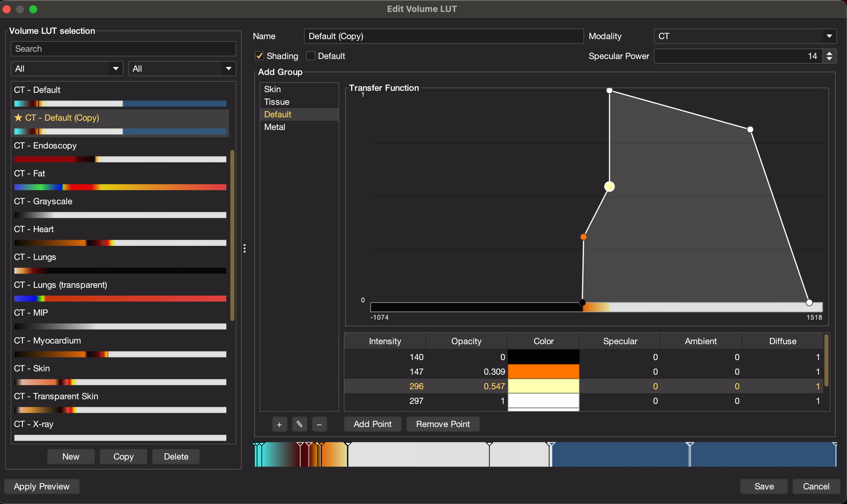Click the Specular Power value field

tap(738, 56)
